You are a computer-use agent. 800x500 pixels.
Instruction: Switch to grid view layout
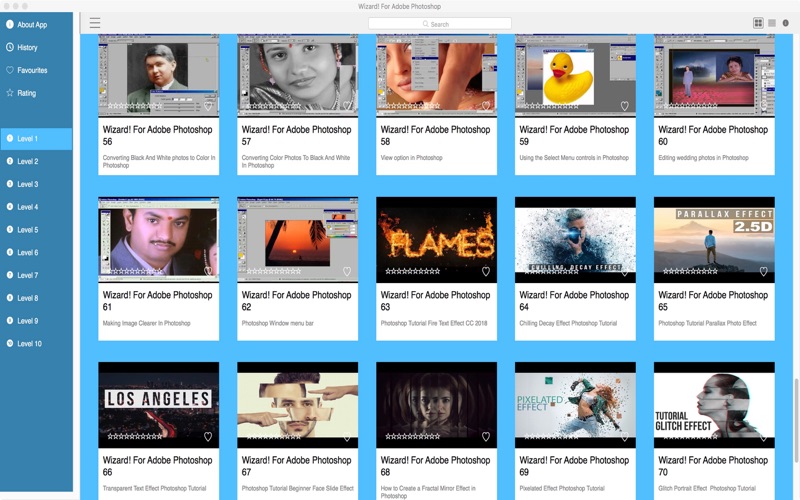(758, 23)
